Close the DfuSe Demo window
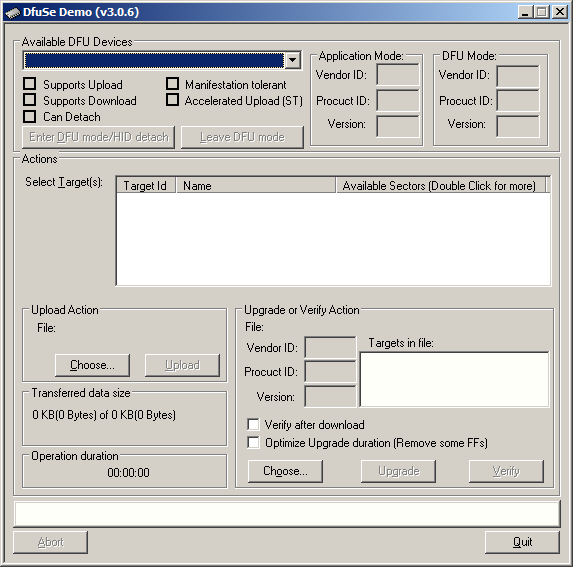This screenshot has width=573, height=567. pyautogui.click(x=560, y=12)
